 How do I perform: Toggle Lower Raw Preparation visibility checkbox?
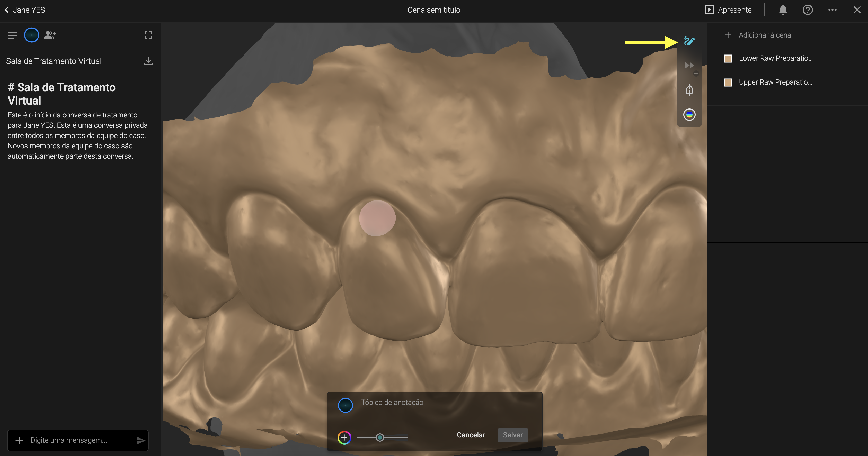click(728, 59)
